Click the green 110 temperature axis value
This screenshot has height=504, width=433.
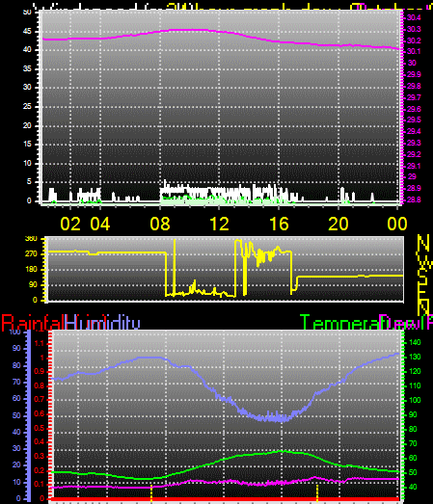(415, 385)
